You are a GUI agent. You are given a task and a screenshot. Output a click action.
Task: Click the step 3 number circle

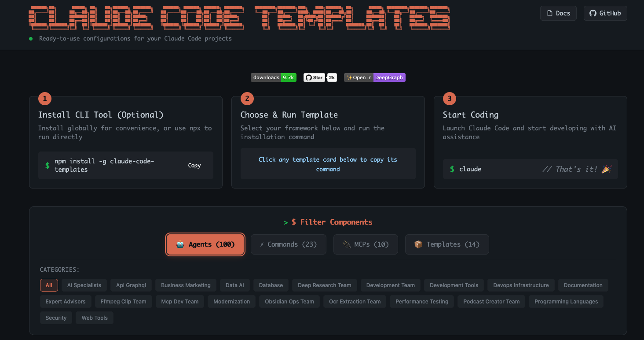coord(449,99)
